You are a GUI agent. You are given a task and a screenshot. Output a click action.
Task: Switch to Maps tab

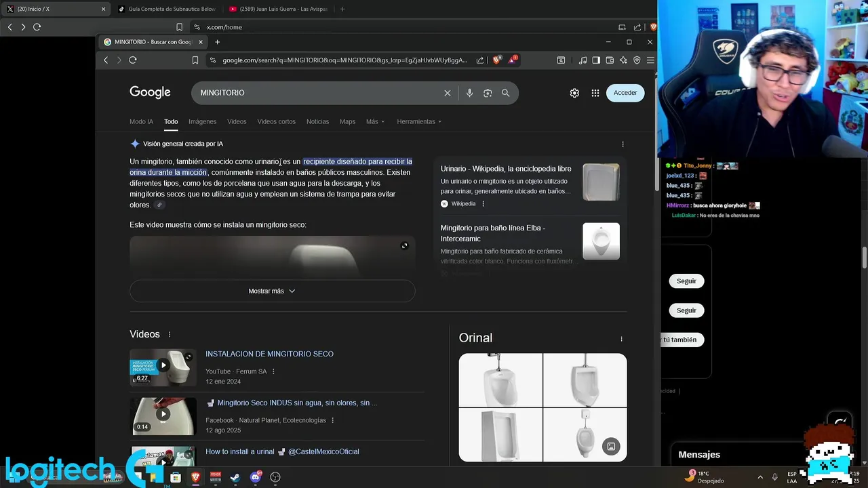[347, 122]
